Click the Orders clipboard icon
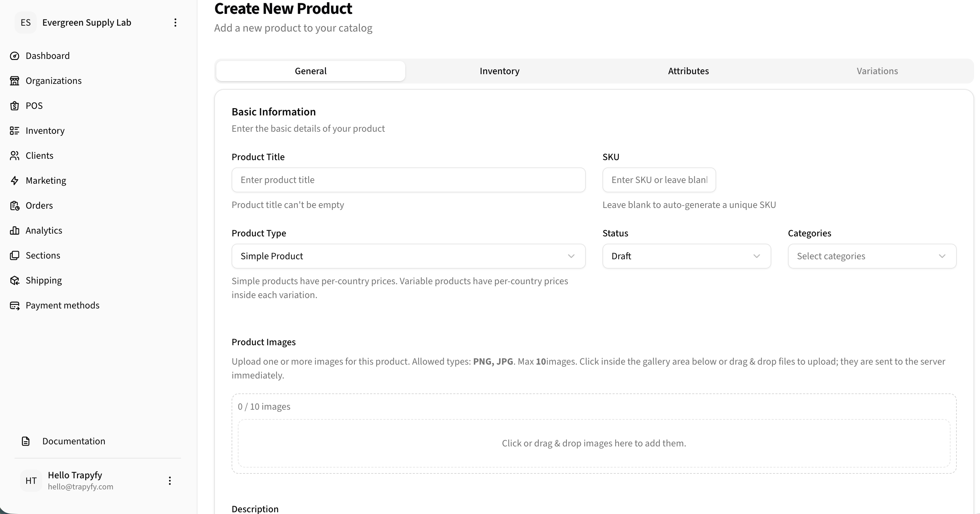 pos(15,206)
